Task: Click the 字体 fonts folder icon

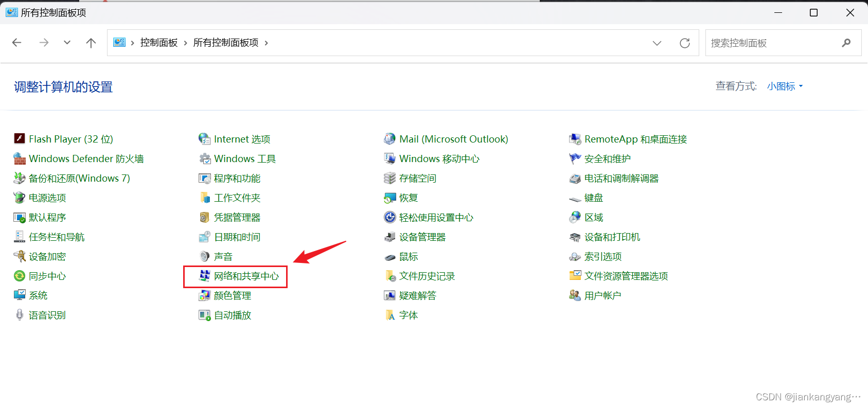Action: pyautogui.click(x=390, y=315)
